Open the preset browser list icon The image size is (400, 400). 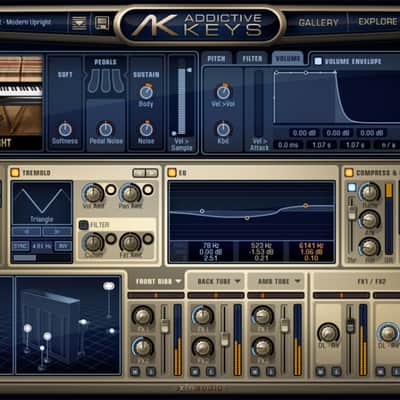click(79, 23)
